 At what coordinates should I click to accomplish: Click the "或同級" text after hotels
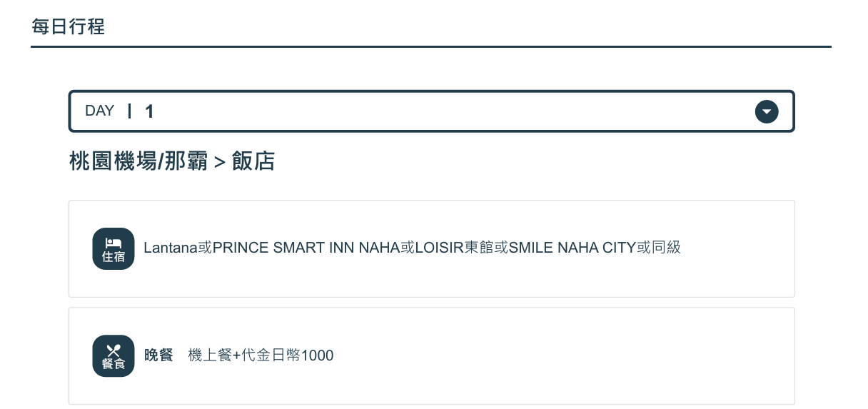click(658, 248)
